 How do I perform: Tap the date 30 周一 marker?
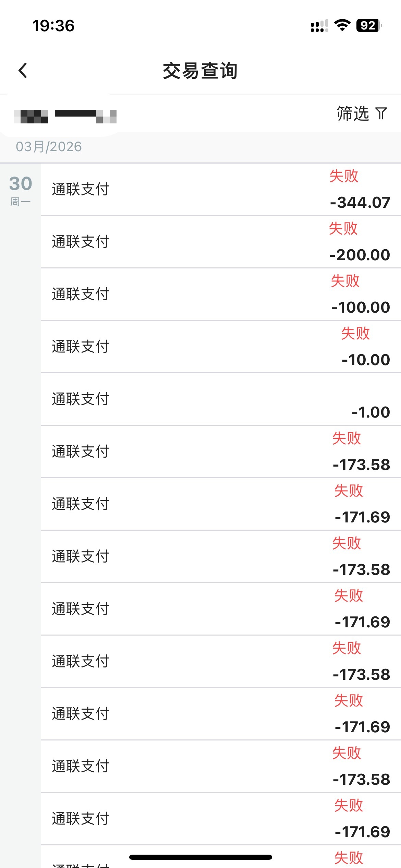click(x=21, y=190)
